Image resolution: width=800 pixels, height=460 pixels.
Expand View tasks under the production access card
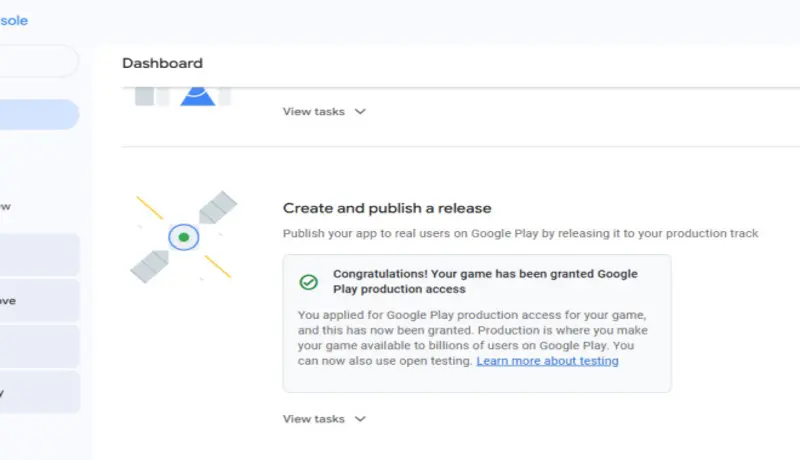click(x=324, y=419)
